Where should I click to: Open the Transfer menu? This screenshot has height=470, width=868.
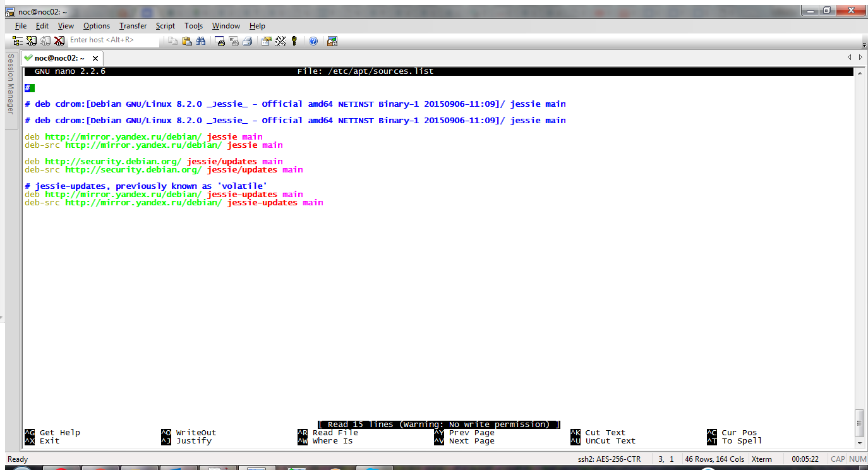pos(133,26)
